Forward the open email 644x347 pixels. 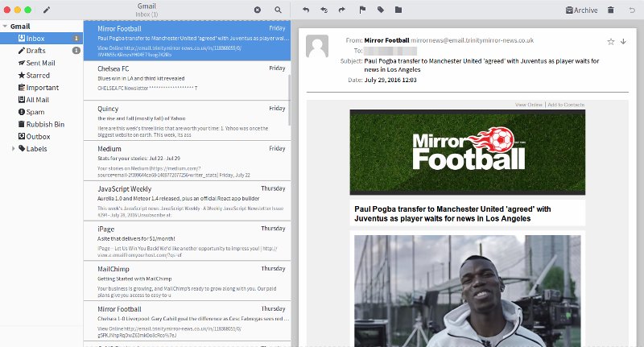(x=342, y=10)
